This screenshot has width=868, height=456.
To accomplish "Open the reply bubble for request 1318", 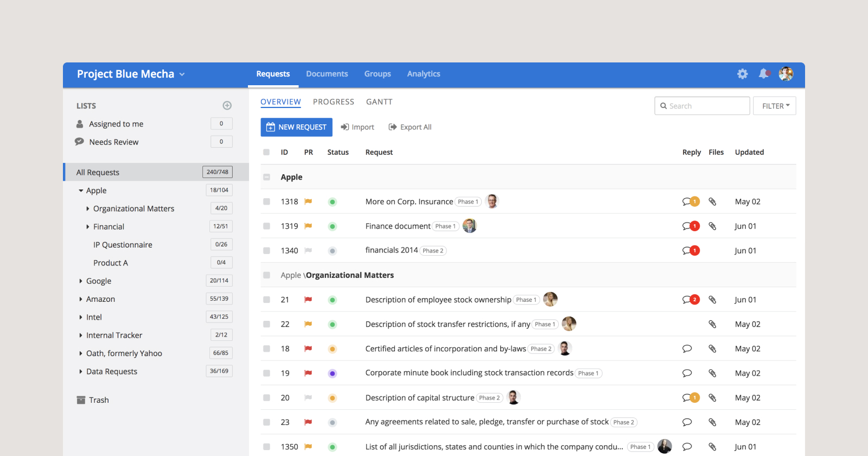I will (690, 201).
